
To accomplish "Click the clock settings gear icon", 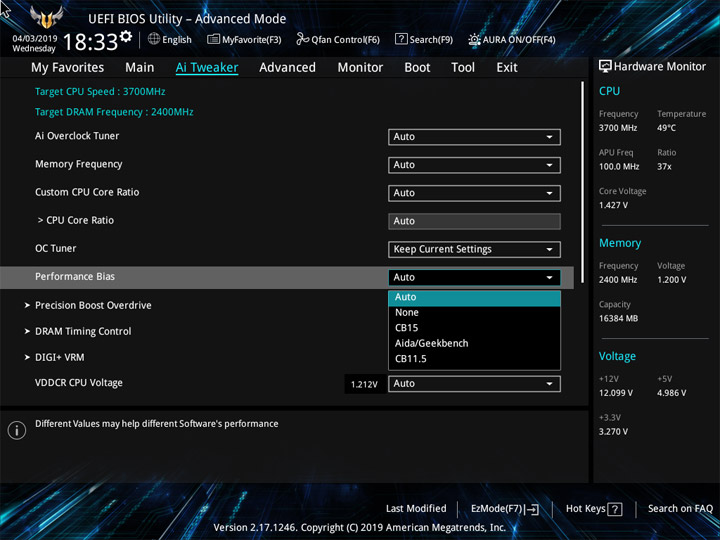I will click(x=125, y=36).
